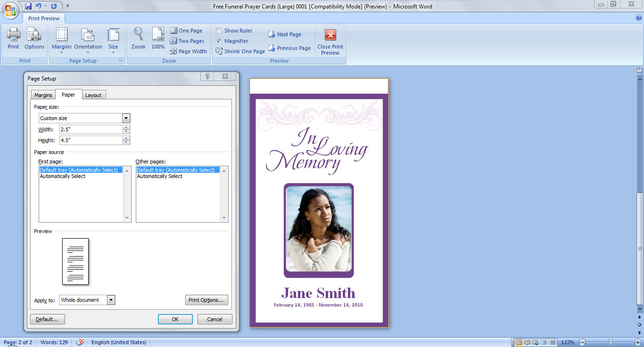
Task: Set zoom to 100%
Action: (x=158, y=39)
